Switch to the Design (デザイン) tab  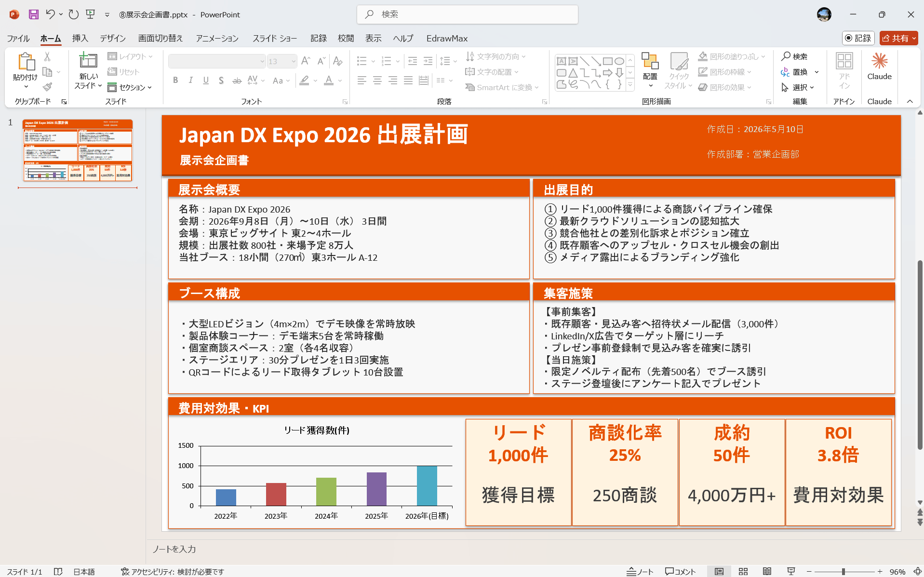(113, 38)
